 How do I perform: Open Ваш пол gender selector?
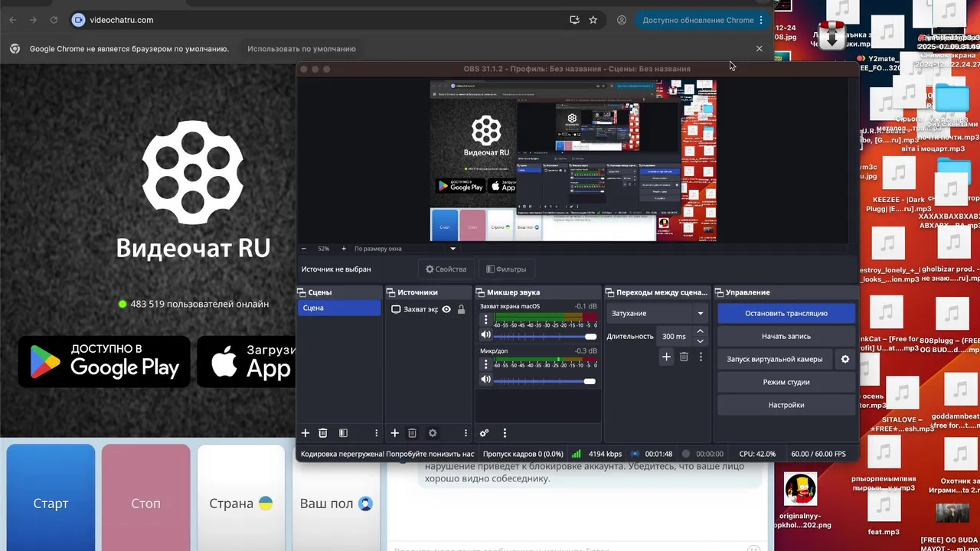(x=336, y=504)
